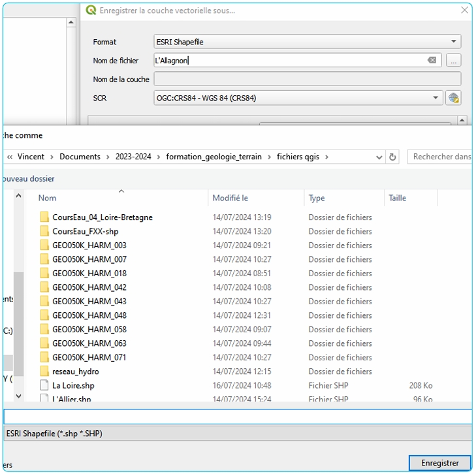Image resolution: width=476 pixels, height=474 pixels.
Task: Clear the file name field text
Action: click(x=432, y=61)
